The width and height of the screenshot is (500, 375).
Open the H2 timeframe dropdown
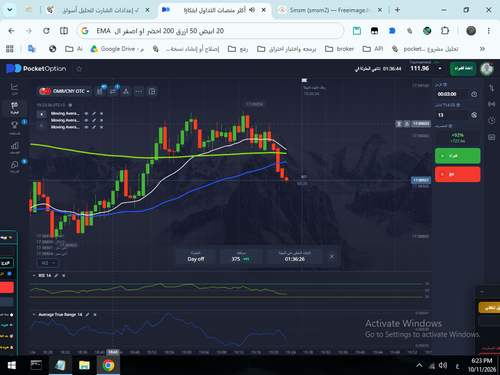[x=48, y=263]
